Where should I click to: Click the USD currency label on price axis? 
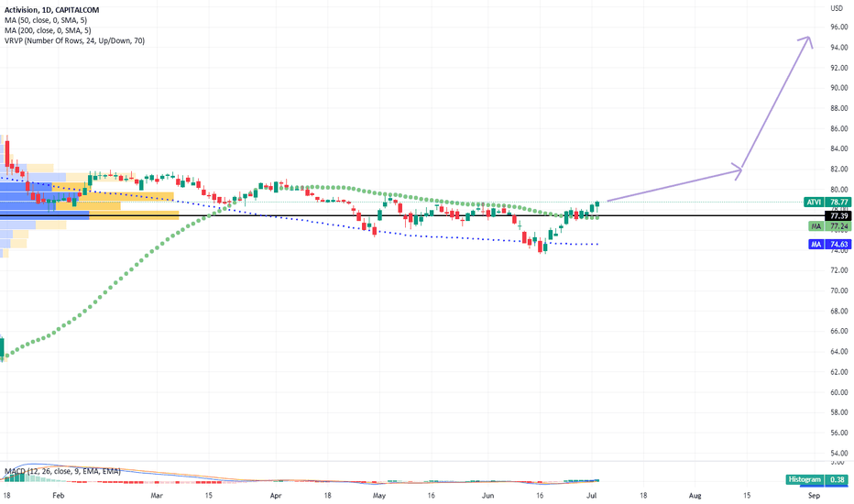point(837,8)
